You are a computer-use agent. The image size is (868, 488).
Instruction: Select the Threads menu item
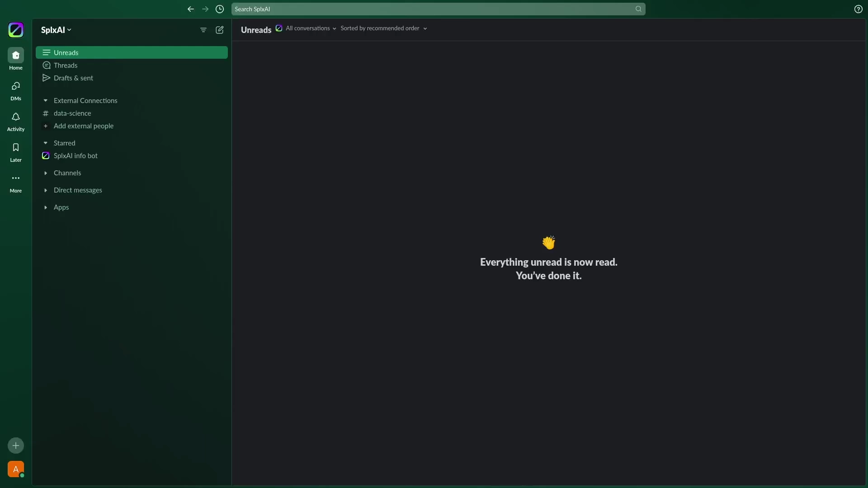tap(66, 66)
